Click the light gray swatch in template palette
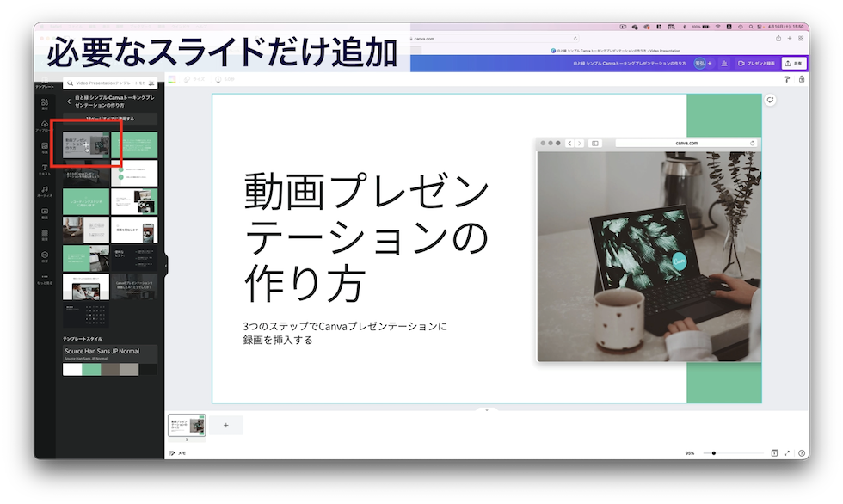The height and width of the screenshot is (504, 843). coord(129,369)
